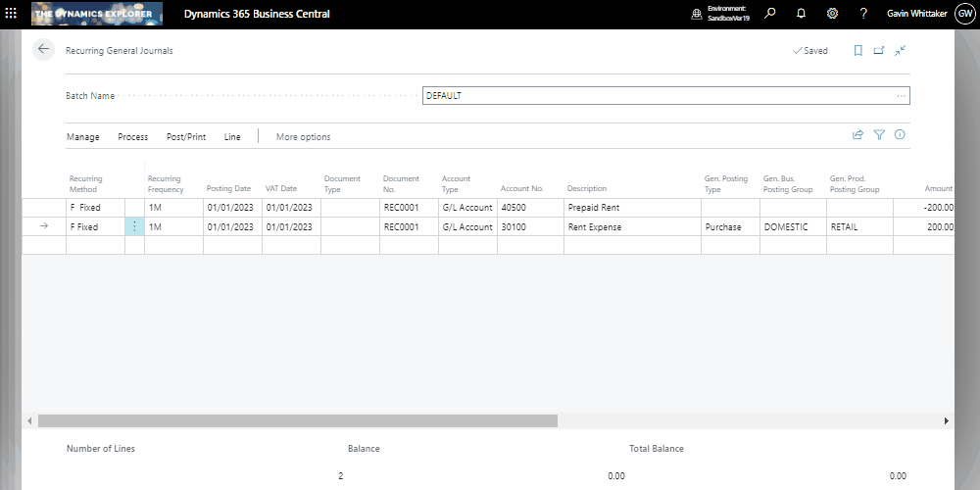Bookmark this page with the bookmark icon
This screenshot has height=490, width=980.
857,51
